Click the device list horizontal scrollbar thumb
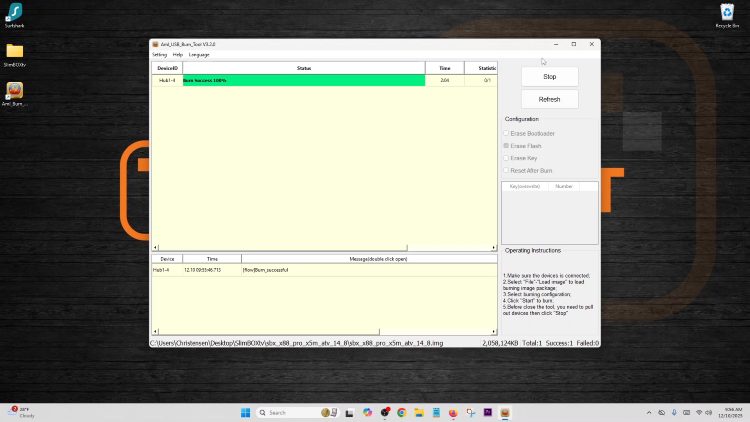 (x=283, y=248)
